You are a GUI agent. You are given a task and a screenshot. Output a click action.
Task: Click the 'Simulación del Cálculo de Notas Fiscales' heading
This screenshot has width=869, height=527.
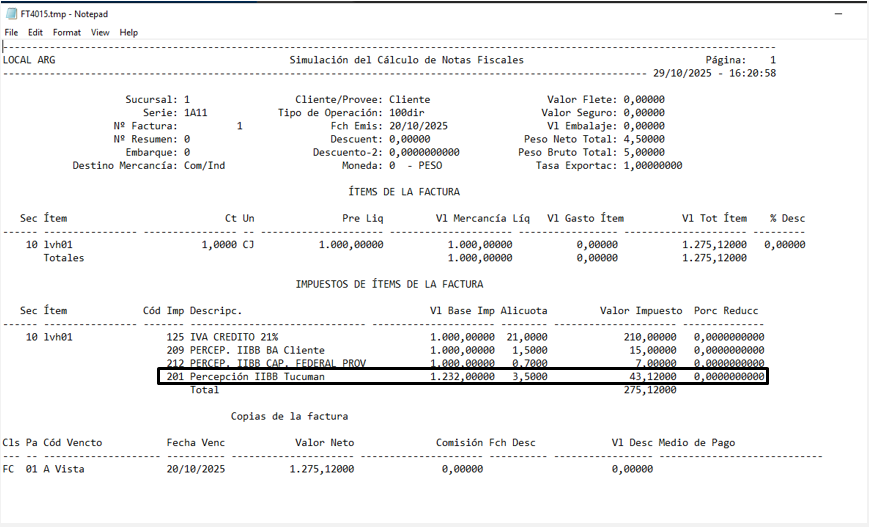tap(406, 60)
